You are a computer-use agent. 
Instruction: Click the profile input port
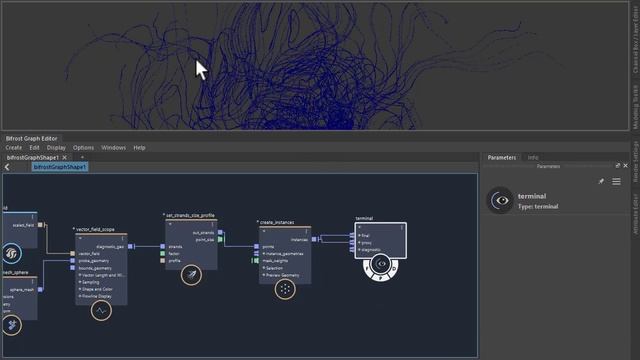pyautogui.click(x=162, y=260)
